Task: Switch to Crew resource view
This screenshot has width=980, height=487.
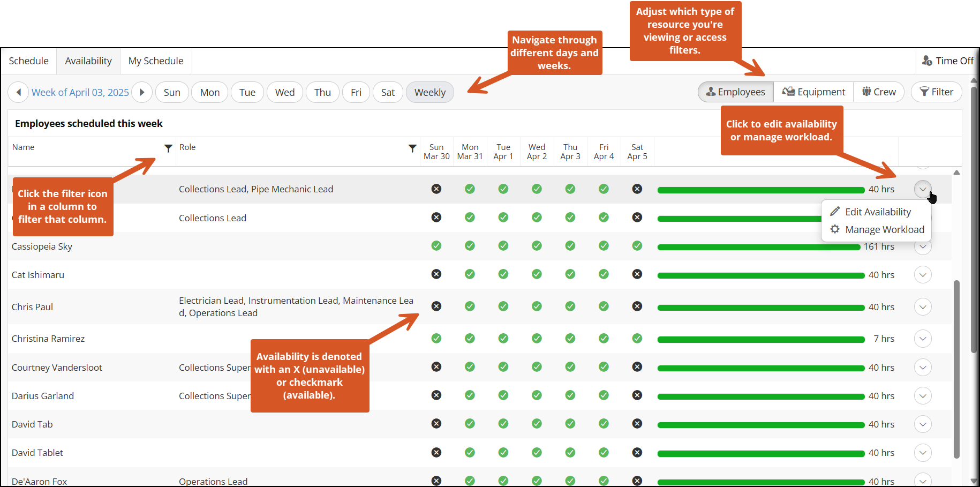Action: pos(879,92)
